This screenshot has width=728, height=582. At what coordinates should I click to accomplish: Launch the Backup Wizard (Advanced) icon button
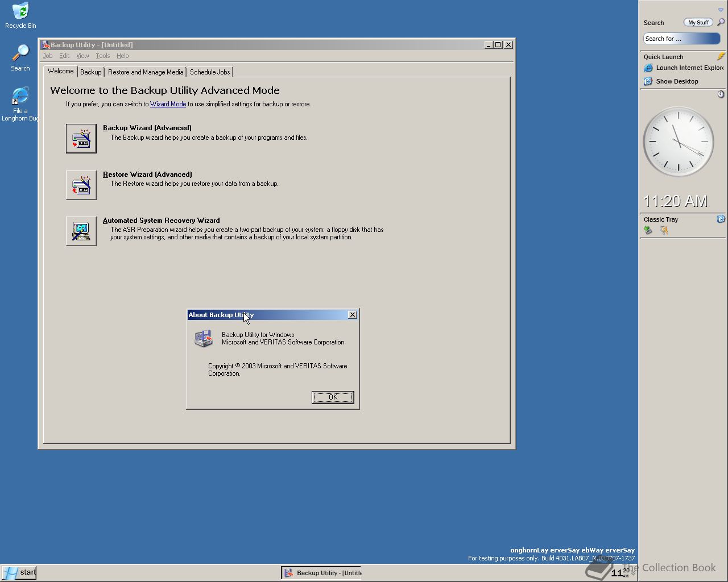[x=81, y=139]
